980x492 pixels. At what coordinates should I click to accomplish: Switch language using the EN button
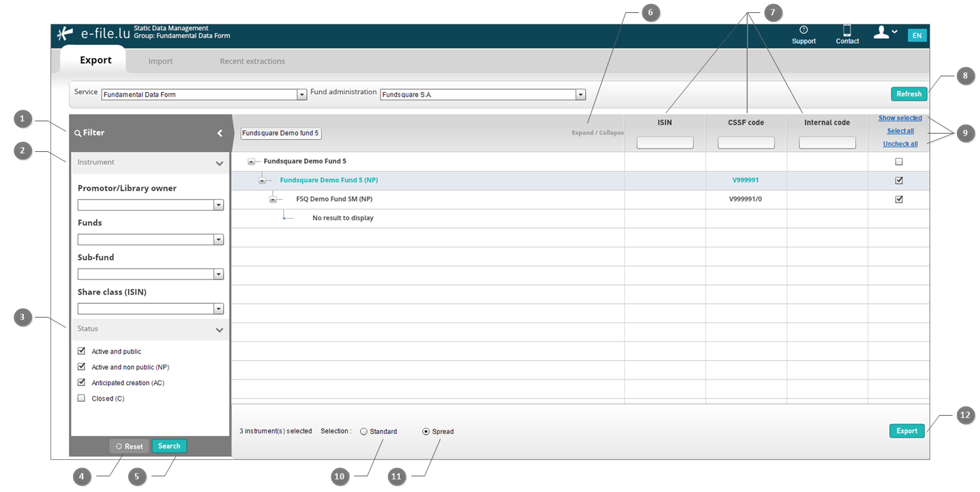coord(917,35)
